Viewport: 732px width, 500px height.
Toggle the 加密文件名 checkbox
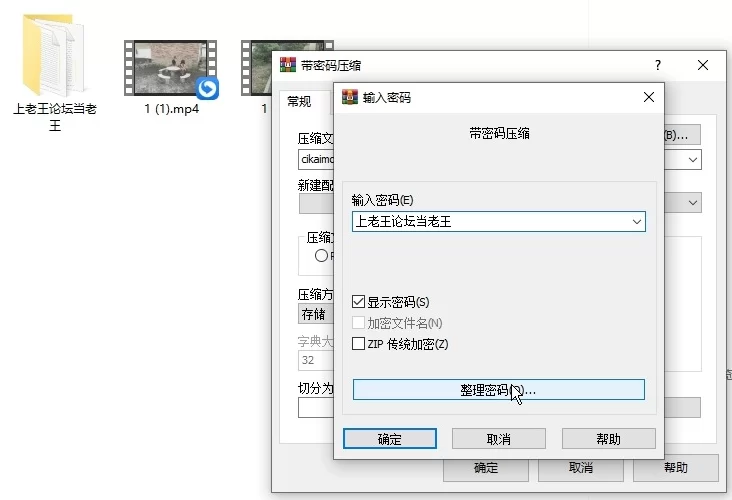click(359, 323)
